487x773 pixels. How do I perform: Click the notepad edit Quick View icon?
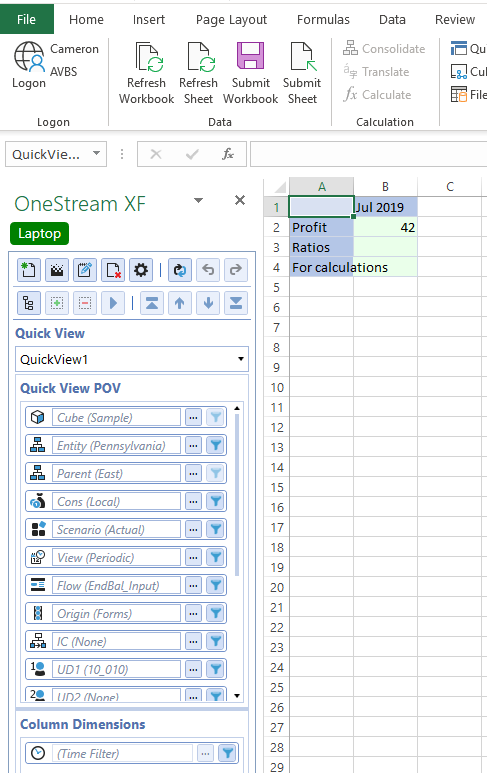(85, 270)
